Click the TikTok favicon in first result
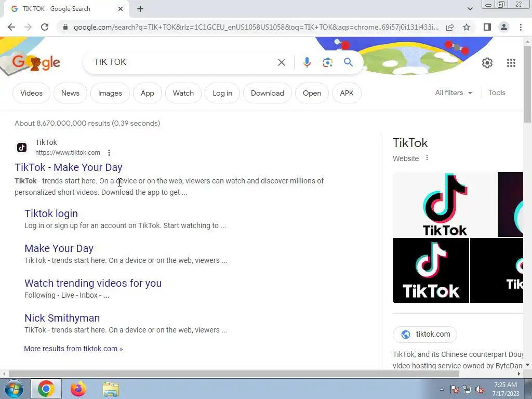532x399 pixels. coord(22,148)
